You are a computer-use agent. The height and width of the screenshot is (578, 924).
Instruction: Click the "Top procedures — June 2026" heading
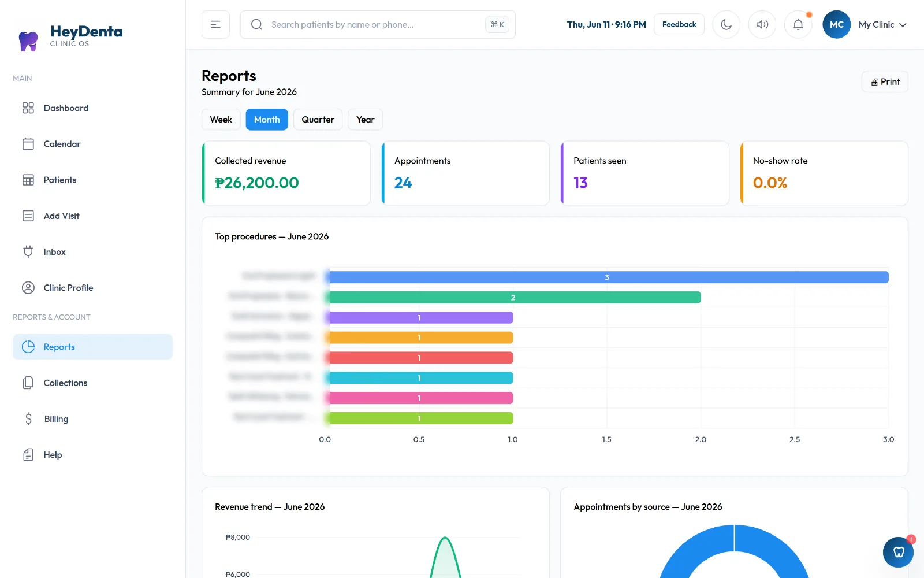click(x=271, y=236)
